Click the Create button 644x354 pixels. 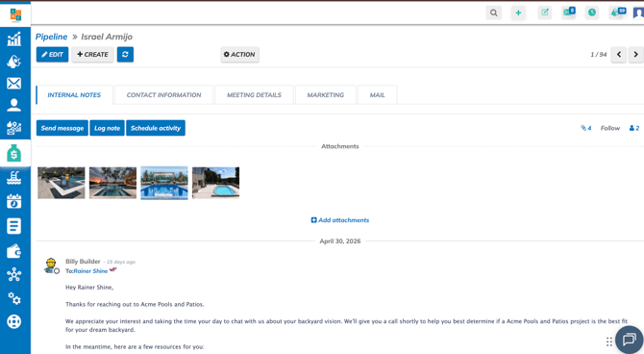coord(92,54)
